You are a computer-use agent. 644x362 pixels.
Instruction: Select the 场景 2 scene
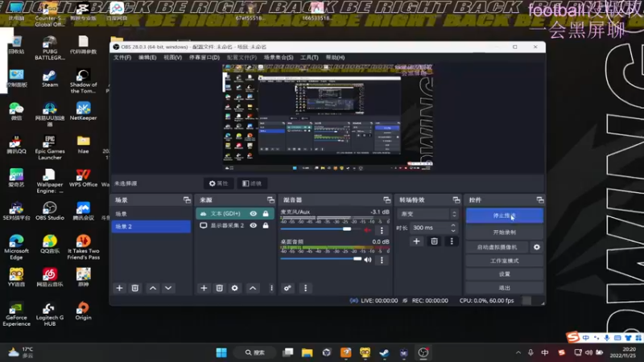click(x=151, y=227)
